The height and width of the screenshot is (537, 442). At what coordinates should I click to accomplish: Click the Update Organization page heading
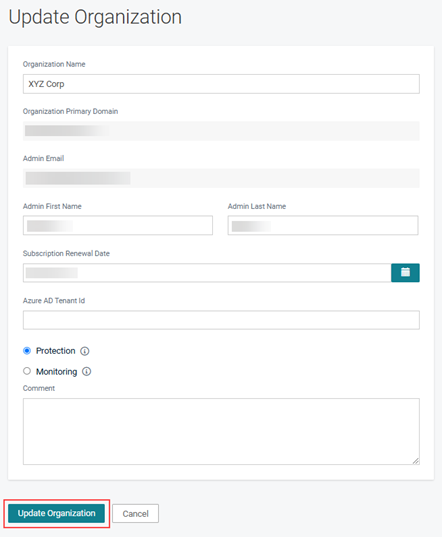95,17
